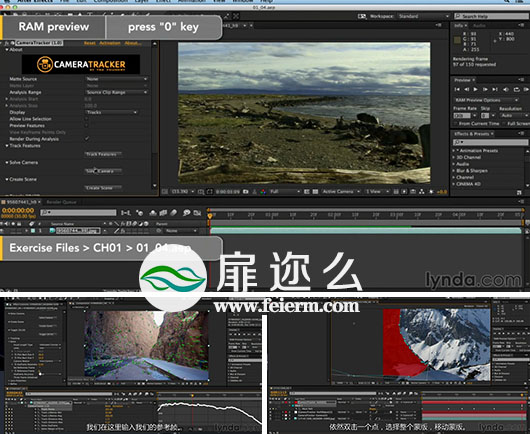
Task: Click the Info panel color swatch
Action: pos(457,41)
